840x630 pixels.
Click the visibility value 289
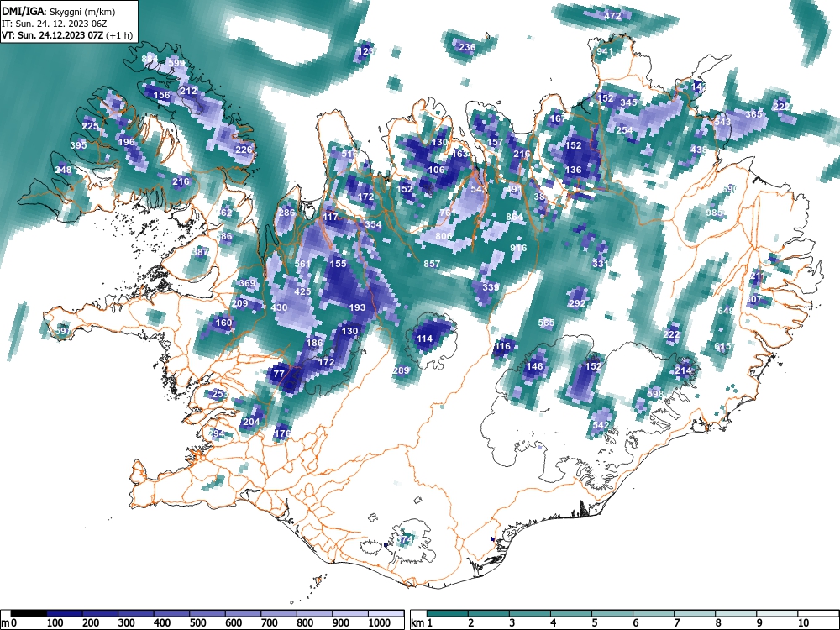coord(401,370)
